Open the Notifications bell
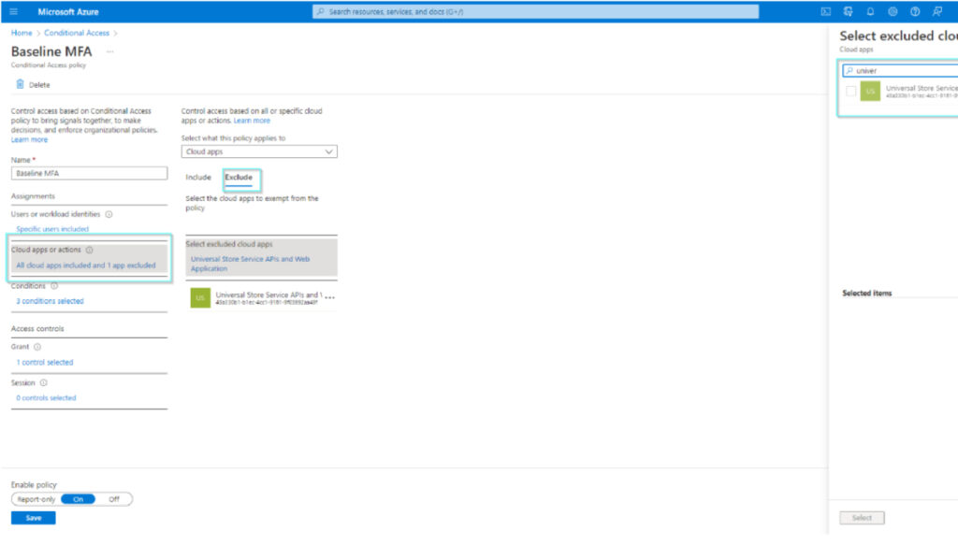This screenshot has height=560, width=958. tap(870, 11)
